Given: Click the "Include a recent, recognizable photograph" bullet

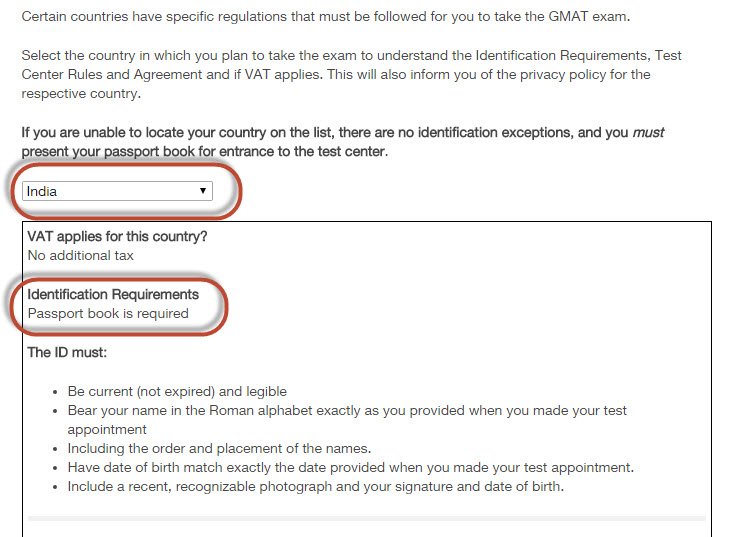Looking at the screenshot, I should [317, 487].
